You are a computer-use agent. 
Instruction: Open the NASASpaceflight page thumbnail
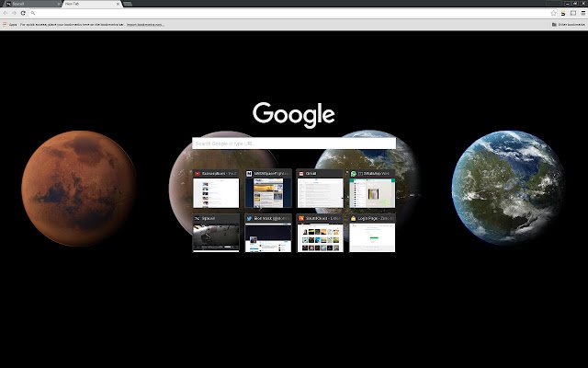tap(268, 192)
